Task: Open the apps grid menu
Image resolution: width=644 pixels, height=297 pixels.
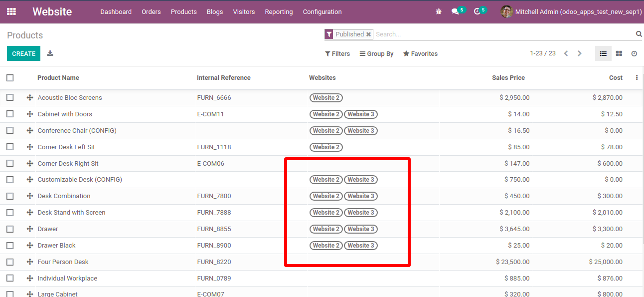Action: (x=11, y=11)
